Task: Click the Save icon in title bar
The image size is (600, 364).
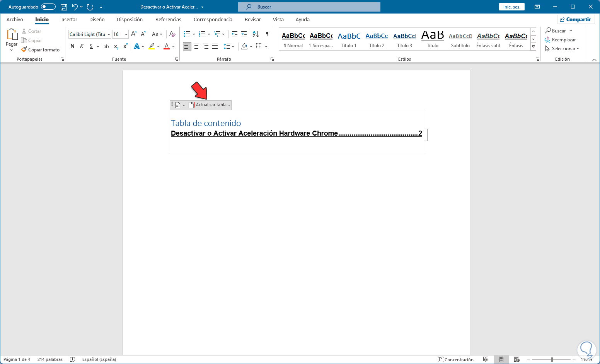Action: pyautogui.click(x=64, y=7)
